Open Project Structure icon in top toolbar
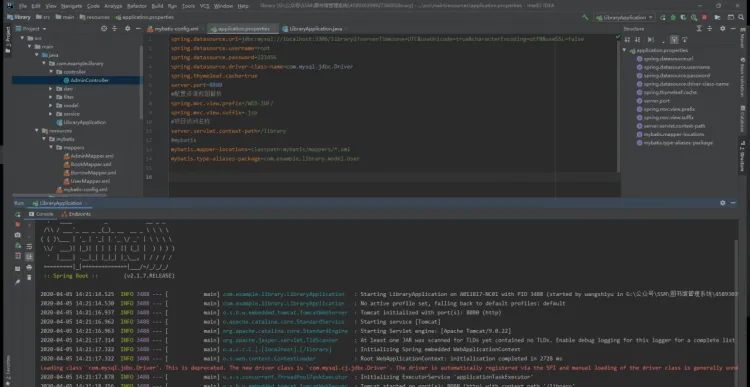The width and height of the screenshot is (750, 387). tap(717, 17)
